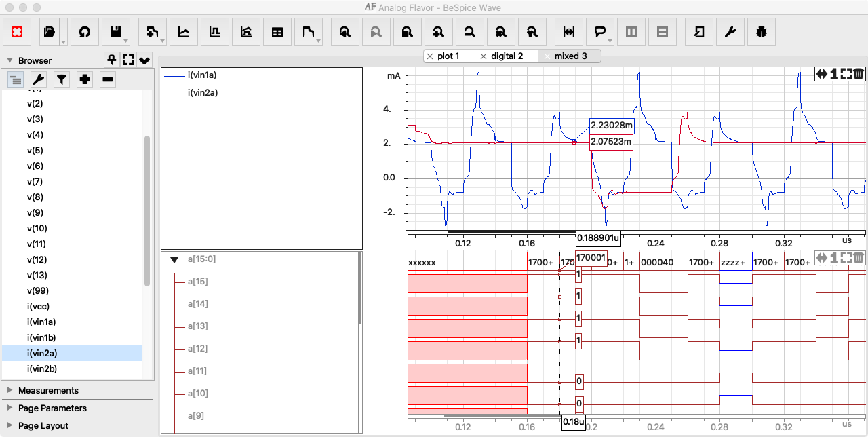Toggle the pin icon on Browser panel
868x437 pixels.
pyautogui.click(x=112, y=60)
